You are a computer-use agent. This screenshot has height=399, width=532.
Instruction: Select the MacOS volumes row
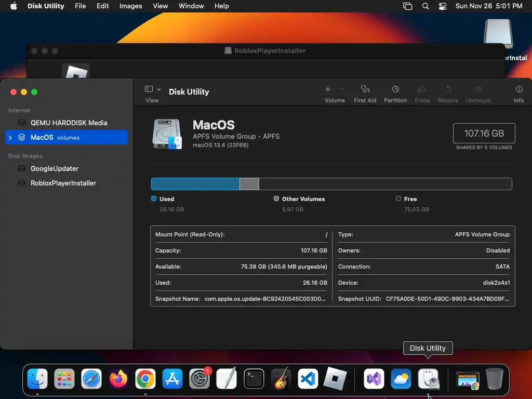pyautogui.click(x=66, y=137)
